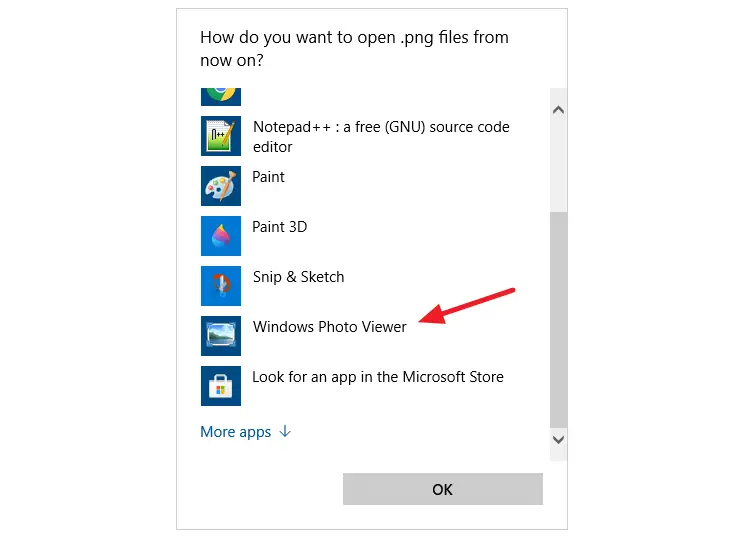Screen dimensions: 749x542
Task: Click the 'Snip & Sketch' app name
Action: click(299, 277)
